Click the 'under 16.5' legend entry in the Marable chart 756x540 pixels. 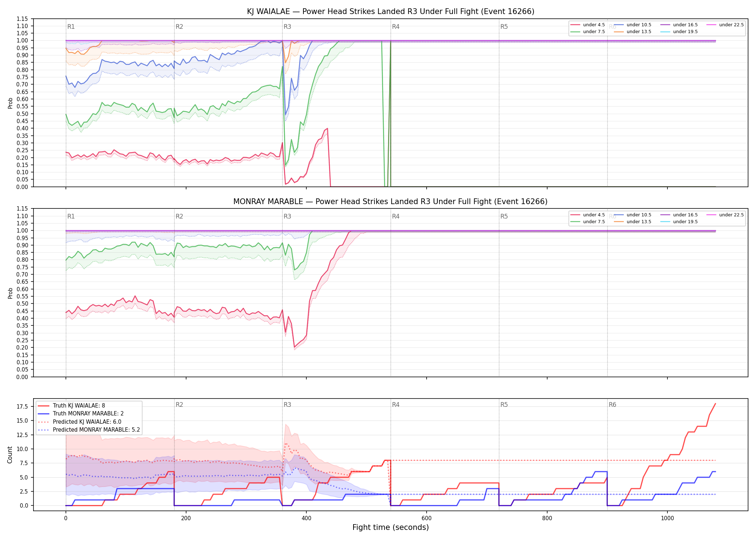tap(679, 215)
